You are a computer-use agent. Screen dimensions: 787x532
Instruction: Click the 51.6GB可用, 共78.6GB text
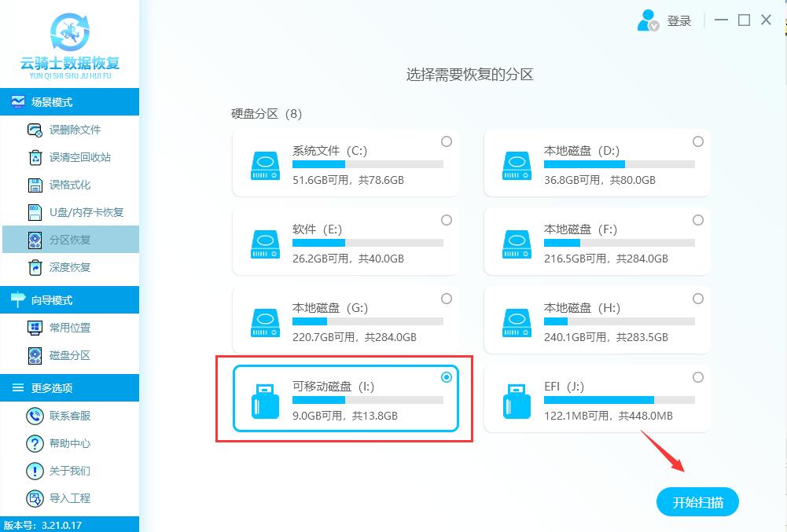pyautogui.click(x=348, y=180)
